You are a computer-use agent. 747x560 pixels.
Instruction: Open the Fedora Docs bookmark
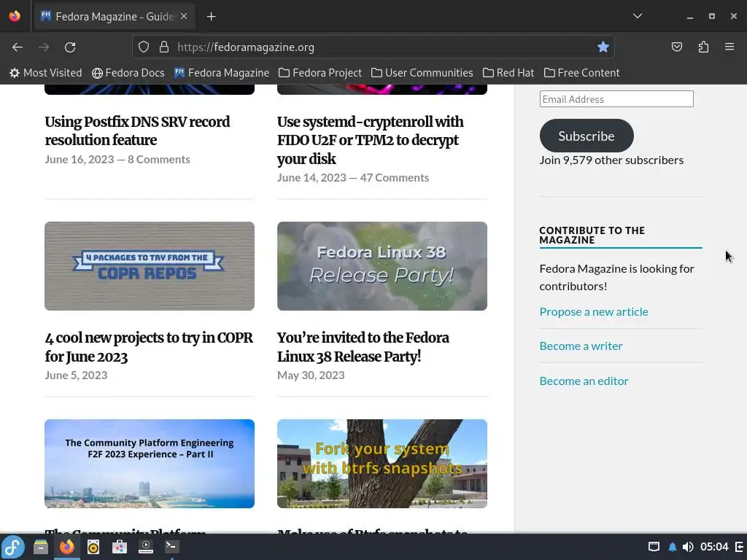(128, 73)
